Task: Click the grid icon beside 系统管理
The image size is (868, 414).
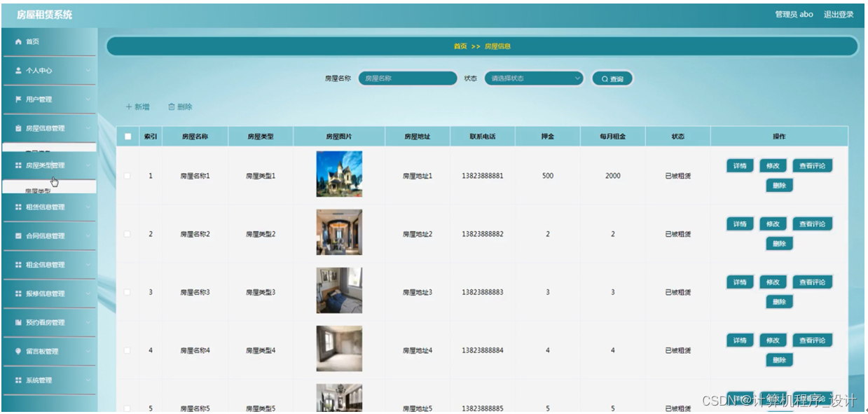Action: point(18,380)
